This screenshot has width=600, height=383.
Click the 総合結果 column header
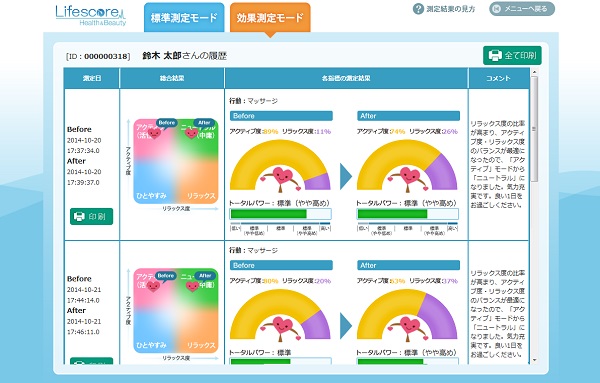[x=172, y=78]
